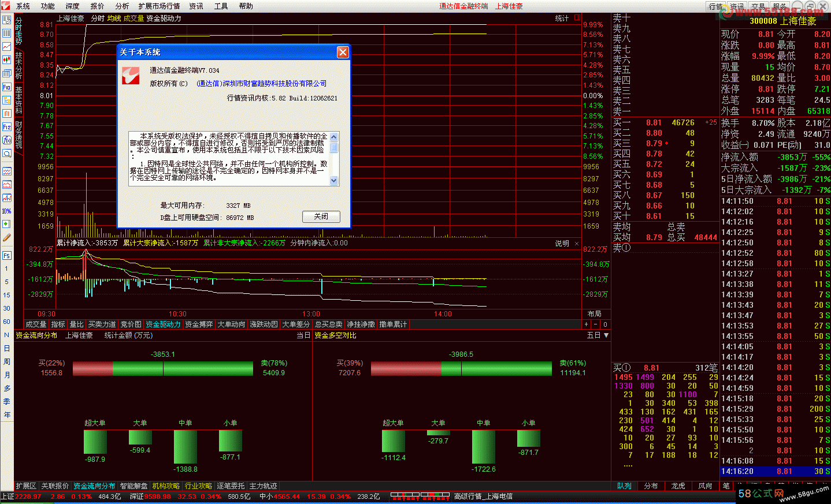Screen dimensions: 831x504
Task: Open the 报价 menu
Action: tap(98, 6)
